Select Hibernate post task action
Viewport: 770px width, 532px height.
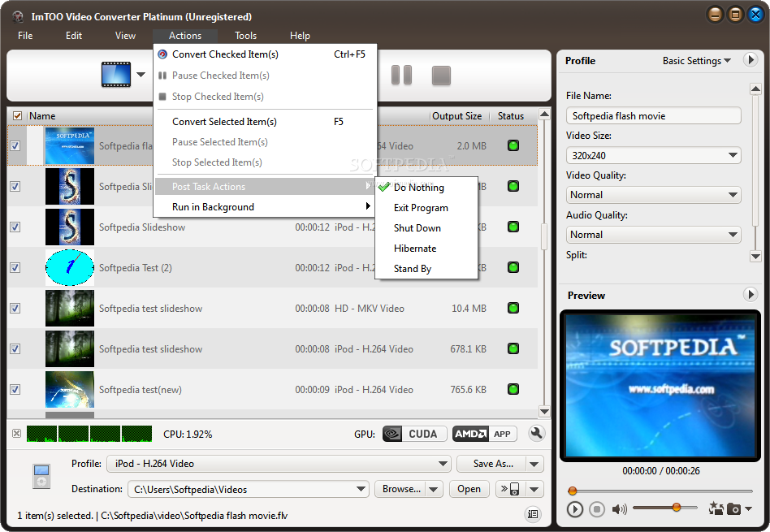point(426,248)
